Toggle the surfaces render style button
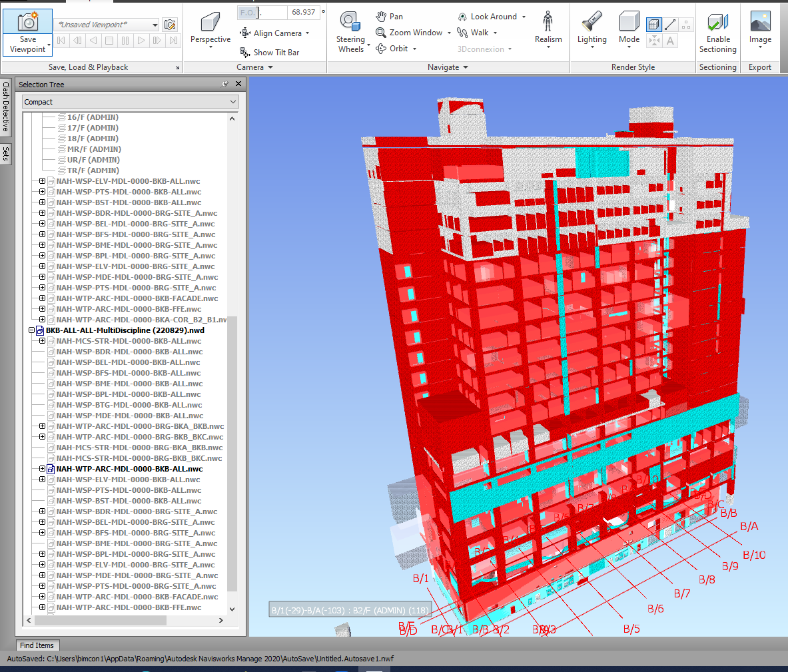 pos(653,25)
